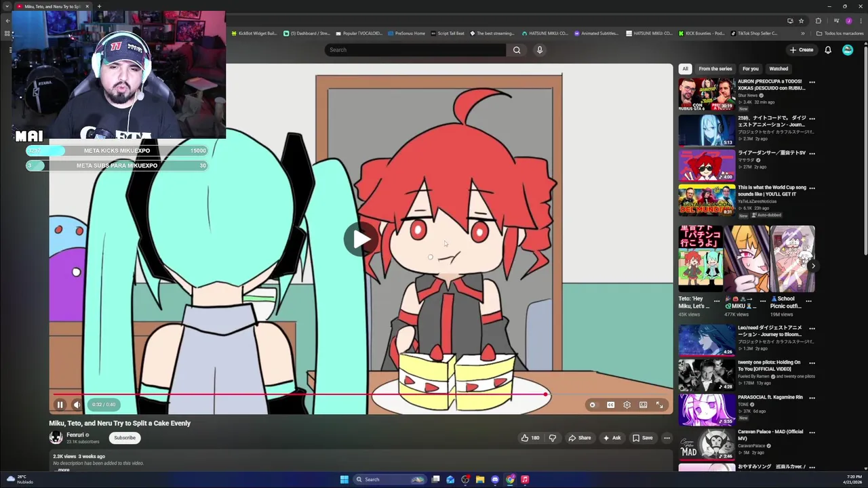Image resolution: width=868 pixels, height=488 pixels.
Task: Open the YouTube account avatar menu
Action: [848, 49]
